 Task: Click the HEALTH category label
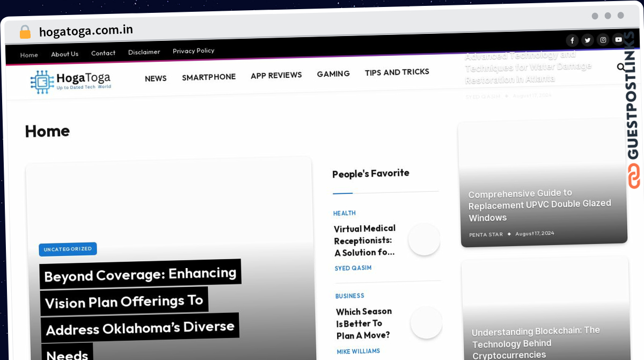tap(345, 213)
